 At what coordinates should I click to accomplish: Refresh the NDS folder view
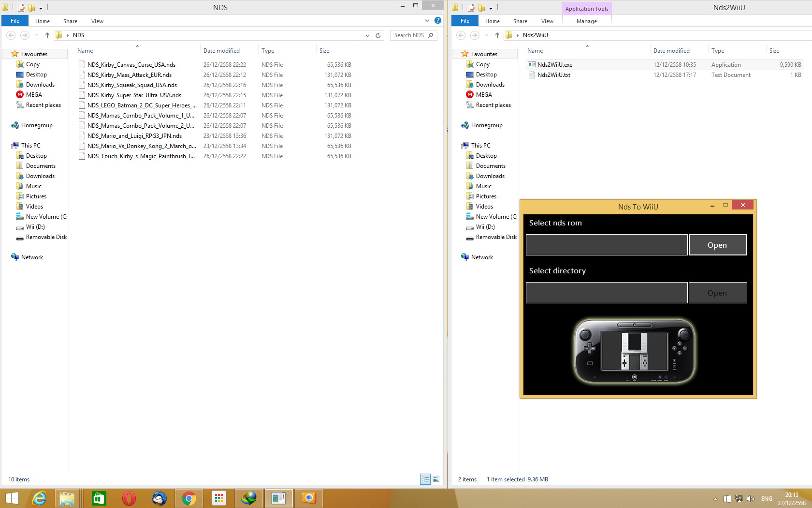378,35
